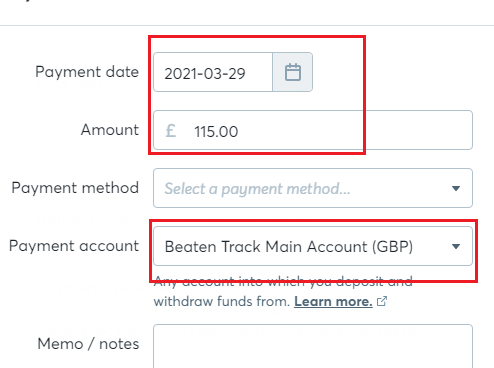
Task: Click the Payment date label
Action: 87,72
